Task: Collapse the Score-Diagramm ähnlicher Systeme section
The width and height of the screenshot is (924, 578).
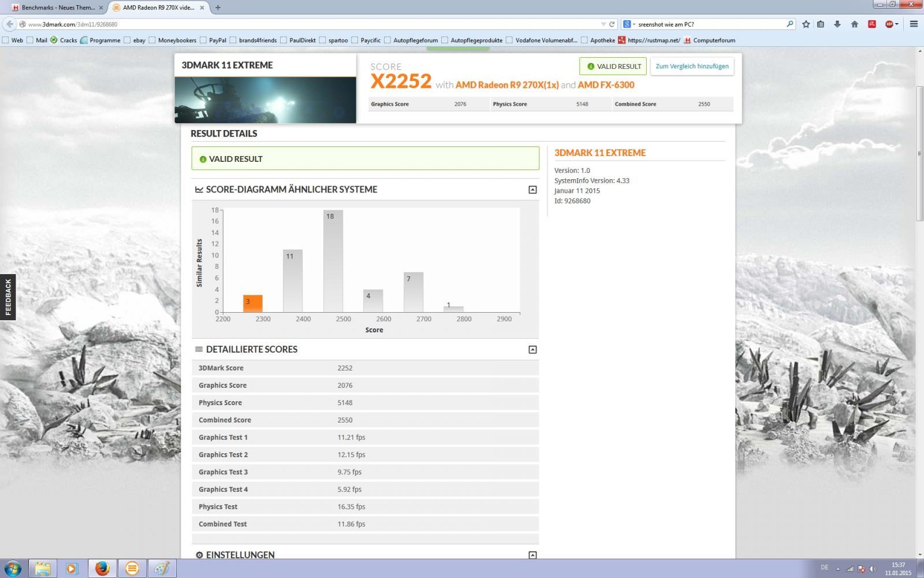Action: (x=532, y=190)
